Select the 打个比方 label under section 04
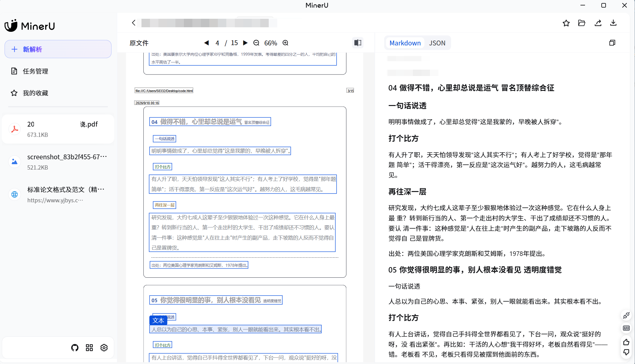This screenshot has width=635, height=364. click(162, 167)
